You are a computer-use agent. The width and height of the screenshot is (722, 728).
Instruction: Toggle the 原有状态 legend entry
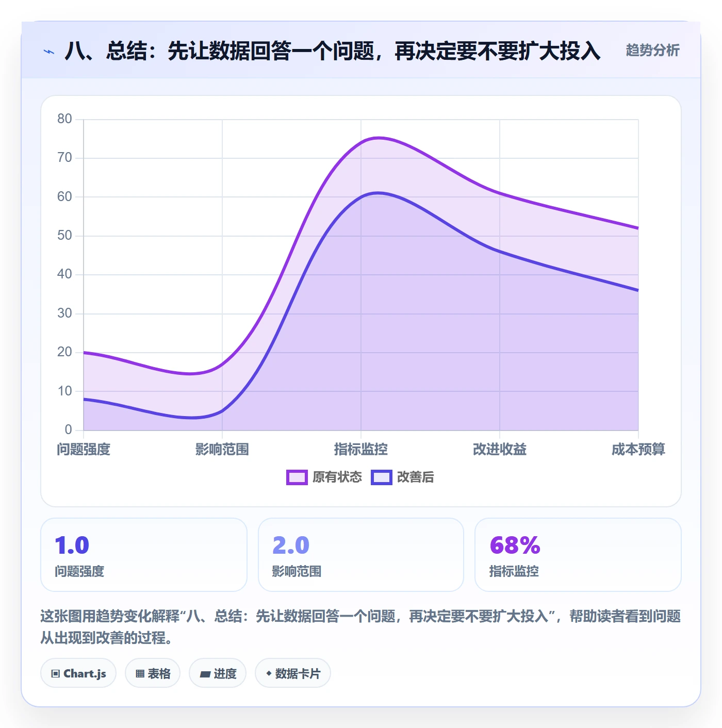pos(324,477)
